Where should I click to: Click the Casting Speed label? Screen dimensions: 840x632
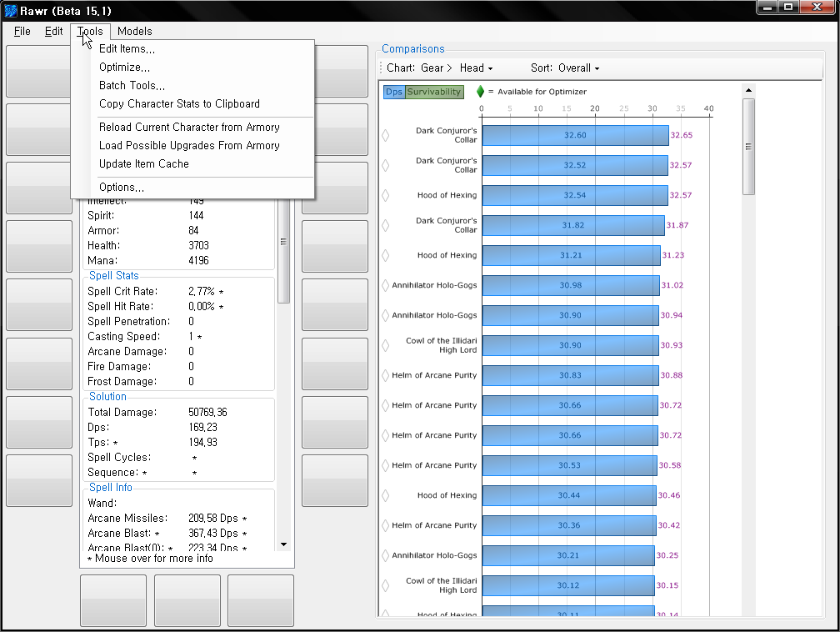[123, 337]
